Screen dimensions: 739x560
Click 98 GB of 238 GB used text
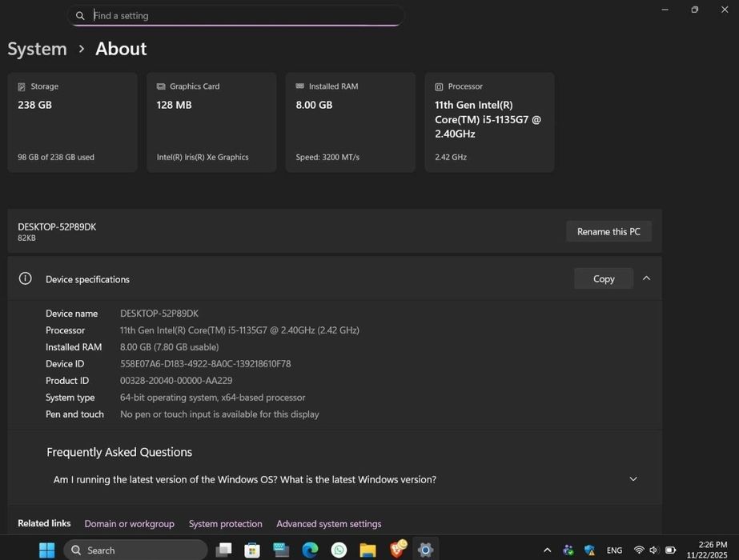[x=56, y=157]
